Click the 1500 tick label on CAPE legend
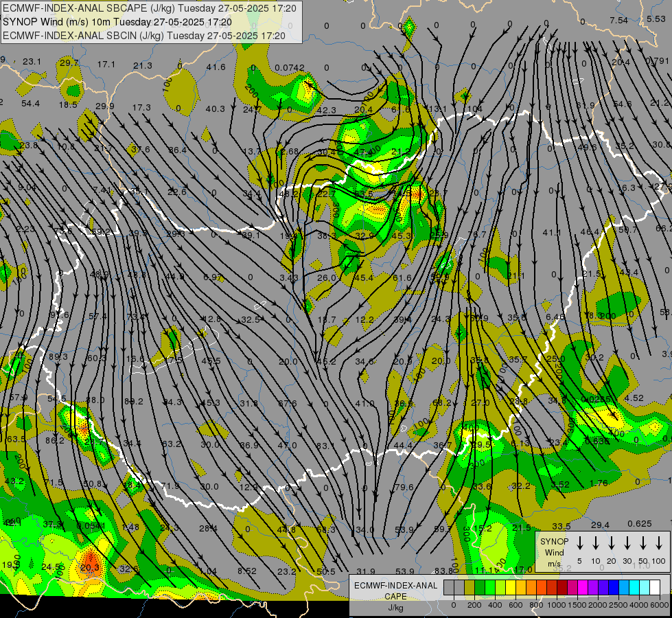The width and height of the screenshot is (672, 618). tap(577, 605)
